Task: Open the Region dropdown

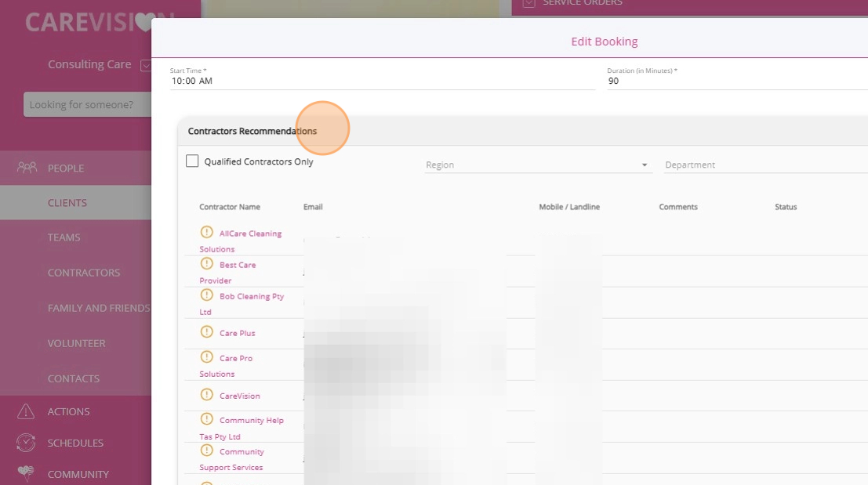Action: [537, 165]
